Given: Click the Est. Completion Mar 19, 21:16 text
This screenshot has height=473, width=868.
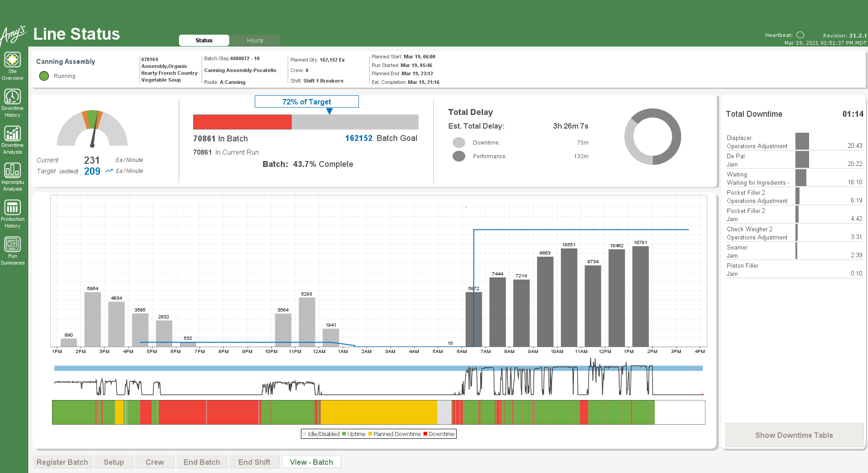Looking at the screenshot, I should pyautogui.click(x=405, y=82).
